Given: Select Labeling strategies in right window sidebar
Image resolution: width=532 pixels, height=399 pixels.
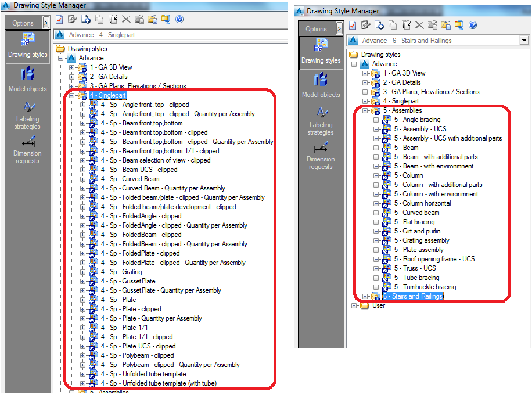Looking at the screenshot, I should pyautogui.click(x=321, y=121).
